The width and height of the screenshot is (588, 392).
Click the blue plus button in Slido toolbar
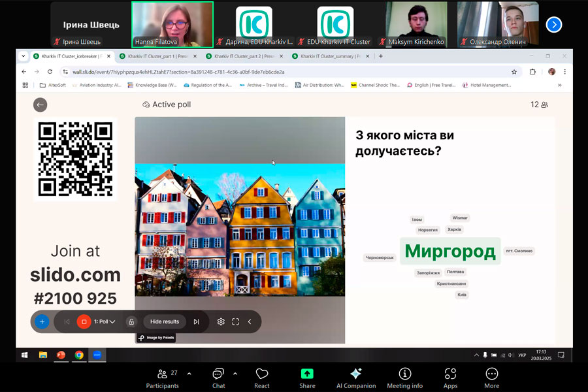pos(42,321)
